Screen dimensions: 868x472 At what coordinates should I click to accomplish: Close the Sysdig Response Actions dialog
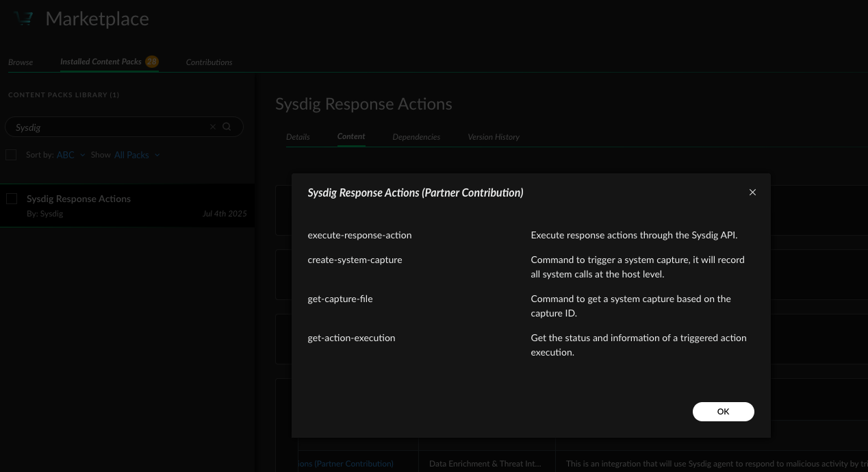pyautogui.click(x=752, y=192)
